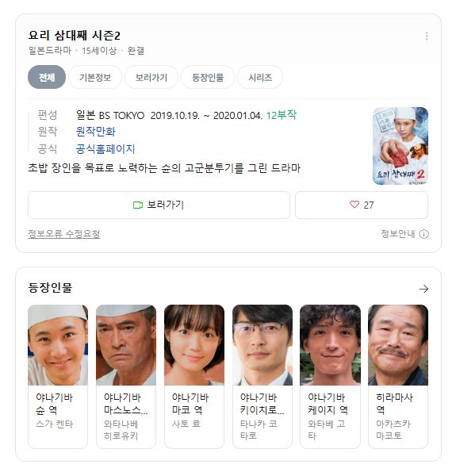
Task: Select the 전체 tab
Action: coord(47,78)
